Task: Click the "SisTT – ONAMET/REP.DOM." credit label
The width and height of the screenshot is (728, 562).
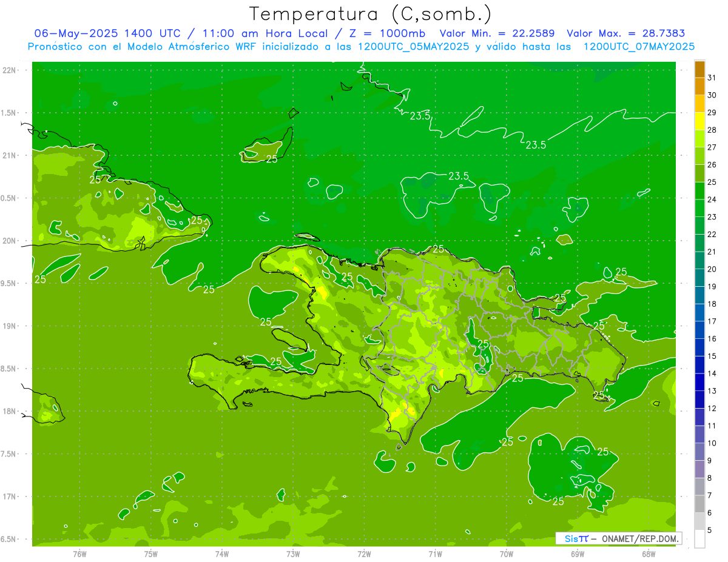Action: 619,538
